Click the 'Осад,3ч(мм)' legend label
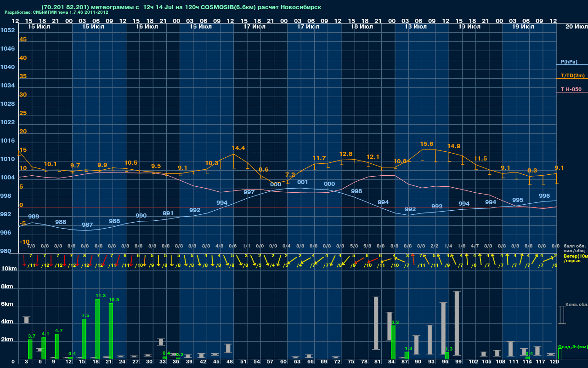The image size is (588, 368). [x=573, y=346]
